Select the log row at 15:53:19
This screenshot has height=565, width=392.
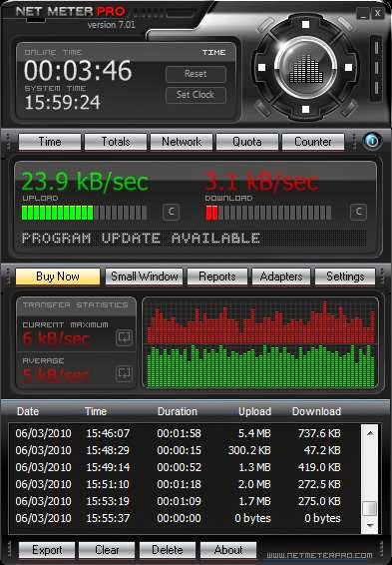click(185, 501)
